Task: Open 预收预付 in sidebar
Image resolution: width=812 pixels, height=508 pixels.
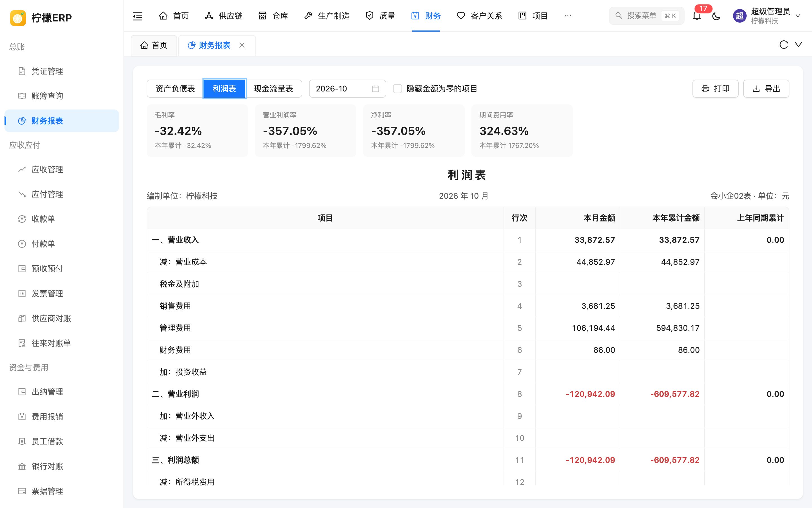Action: tap(62, 269)
